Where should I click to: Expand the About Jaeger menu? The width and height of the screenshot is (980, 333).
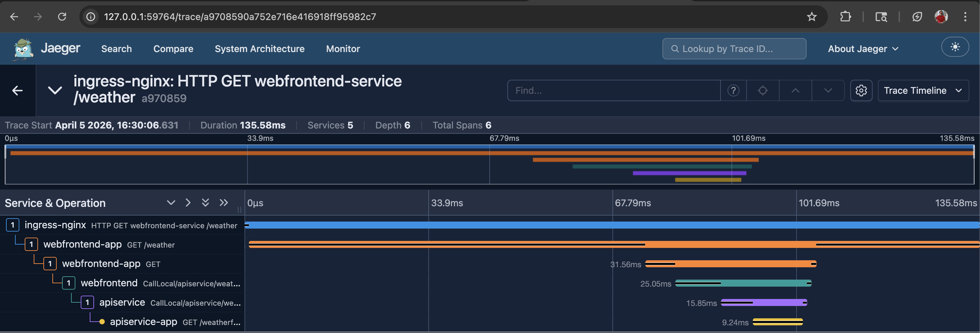point(863,49)
